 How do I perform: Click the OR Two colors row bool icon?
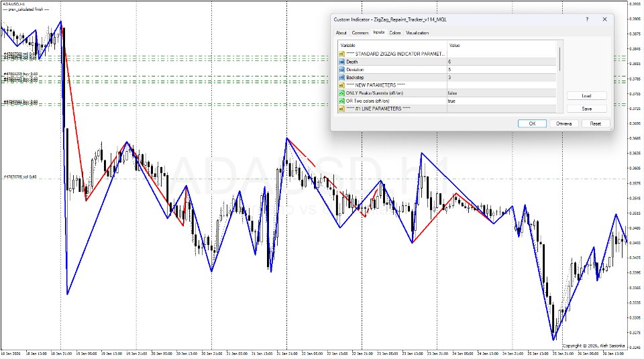pyautogui.click(x=341, y=101)
